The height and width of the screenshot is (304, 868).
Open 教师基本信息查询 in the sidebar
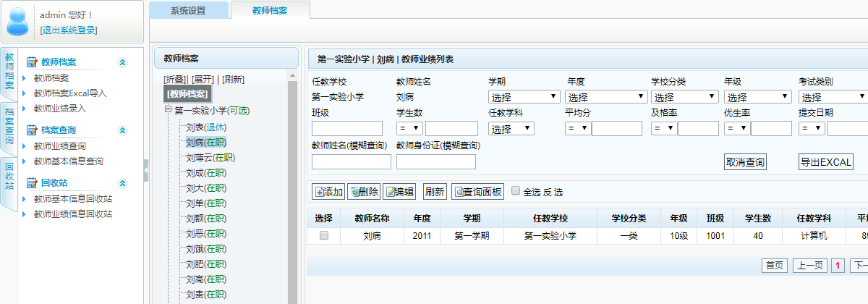pyautogui.click(x=69, y=161)
